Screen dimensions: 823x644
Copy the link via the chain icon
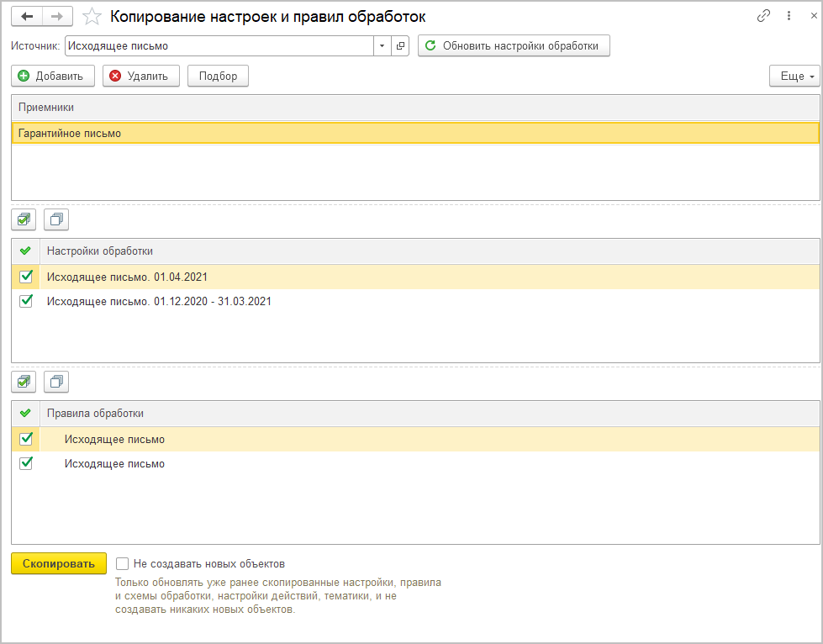pos(764,16)
